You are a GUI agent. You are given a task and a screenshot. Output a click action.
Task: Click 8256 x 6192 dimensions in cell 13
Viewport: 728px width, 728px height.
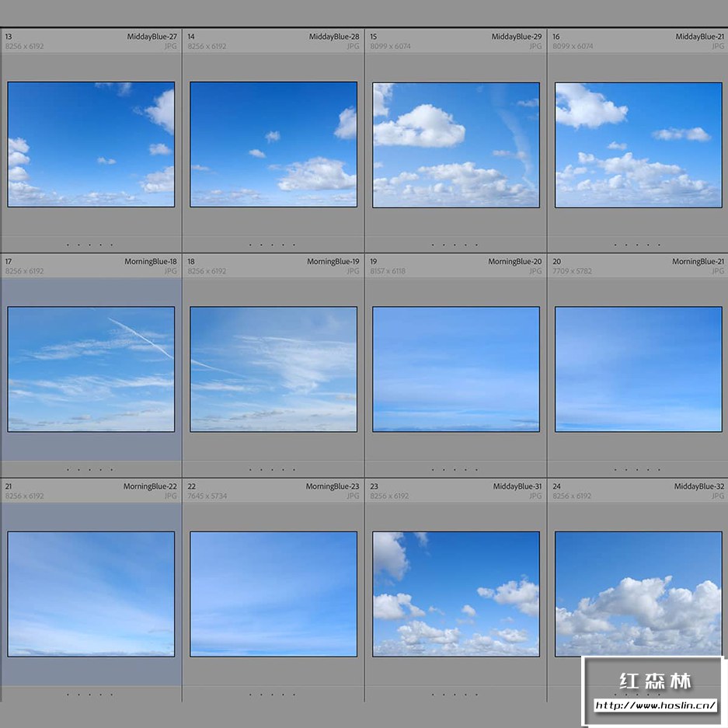coord(25,47)
